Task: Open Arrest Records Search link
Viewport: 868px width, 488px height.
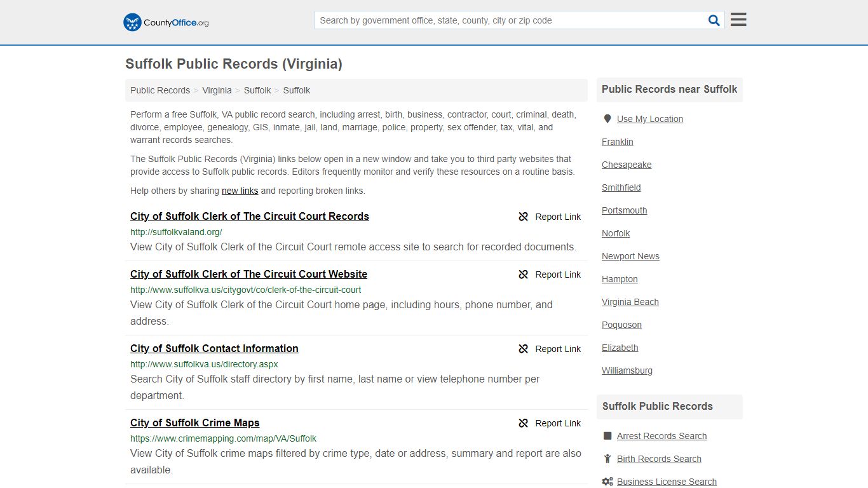Action: click(x=661, y=436)
